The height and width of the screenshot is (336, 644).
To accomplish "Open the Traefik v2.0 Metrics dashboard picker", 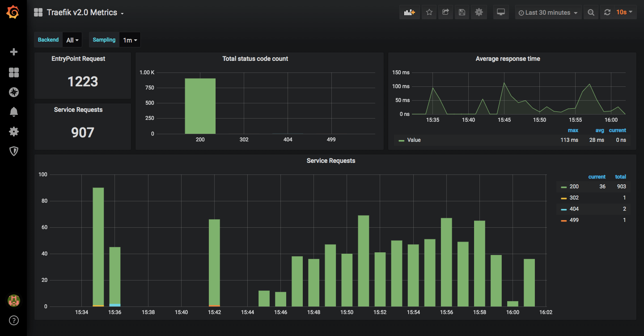I will [x=85, y=13].
